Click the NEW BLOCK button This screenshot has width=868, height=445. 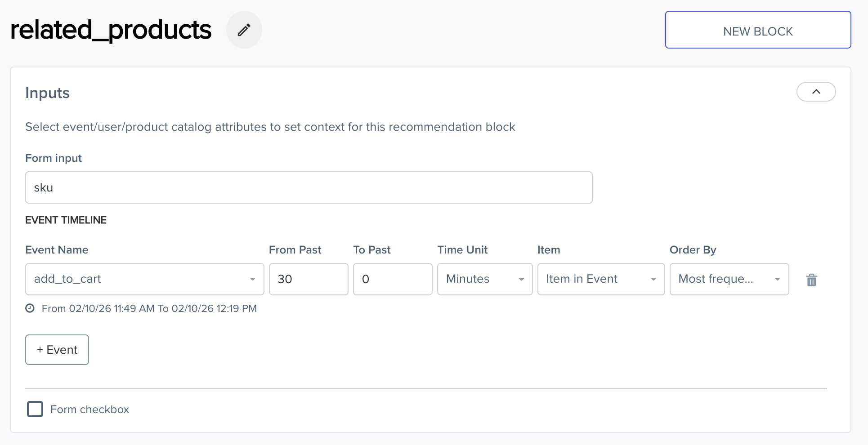(x=757, y=30)
